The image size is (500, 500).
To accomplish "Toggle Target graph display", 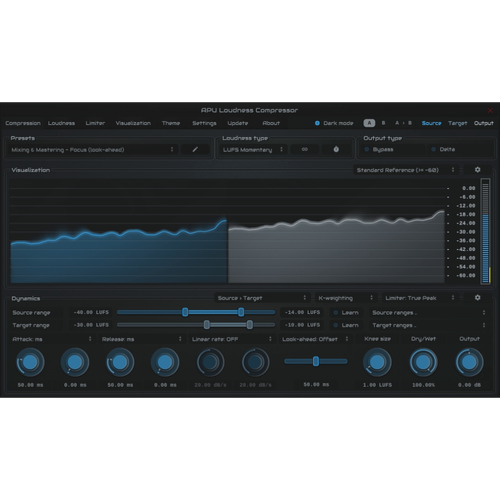I will (457, 123).
